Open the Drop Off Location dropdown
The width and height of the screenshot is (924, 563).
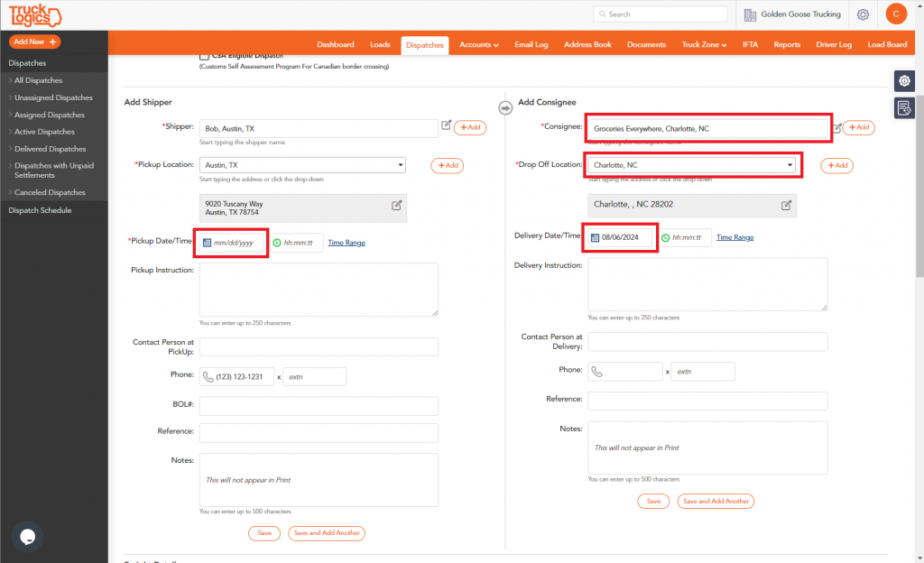click(x=692, y=165)
